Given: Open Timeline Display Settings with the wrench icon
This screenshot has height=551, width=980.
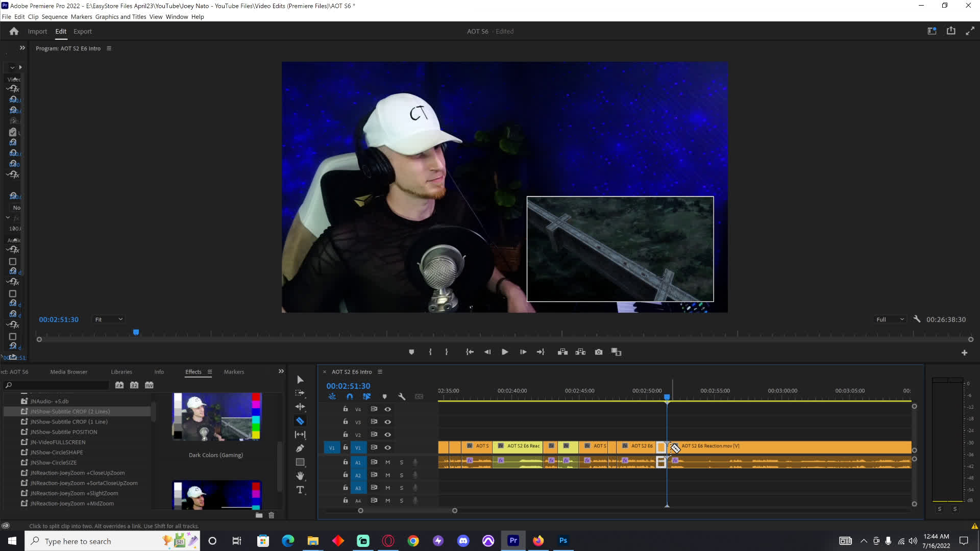Looking at the screenshot, I should click(x=402, y=396).
